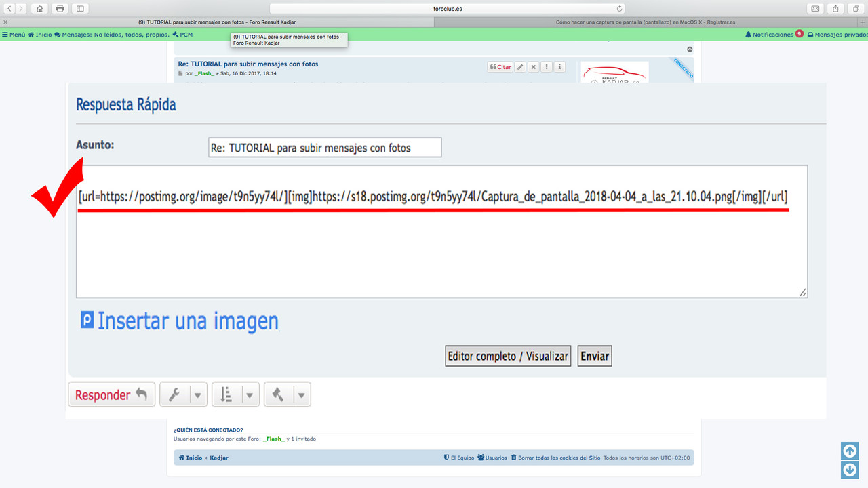Click Borrar todas las cookies del Sitio
The width and height of the screenshot is (868, 488).
(x=555, y=457)
